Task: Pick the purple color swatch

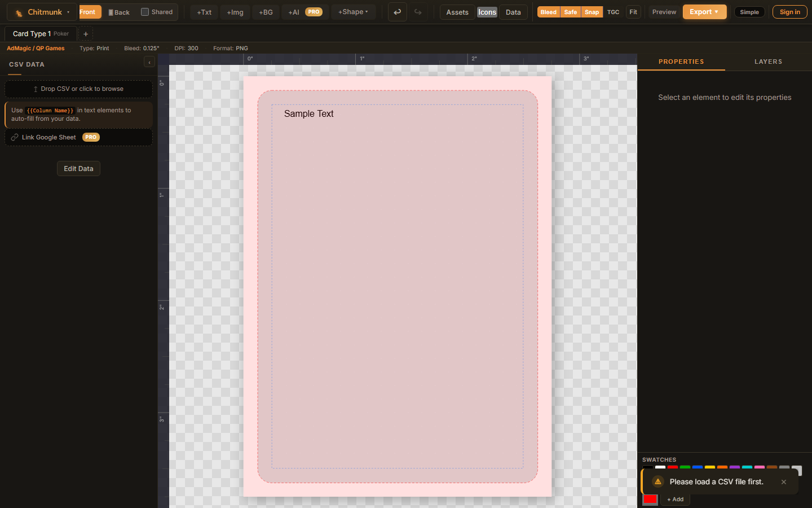Action: (735, 468)
